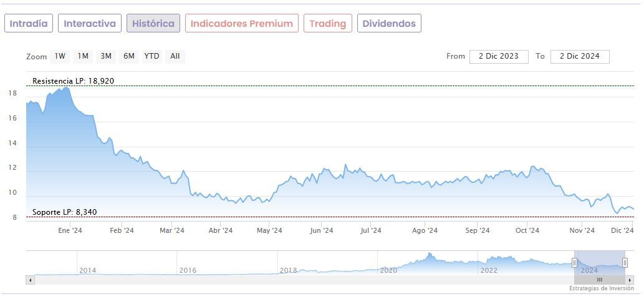The width and height of the screenshot is (644, 299).
Task: Show the Dividendos tab
Action: 389,24
